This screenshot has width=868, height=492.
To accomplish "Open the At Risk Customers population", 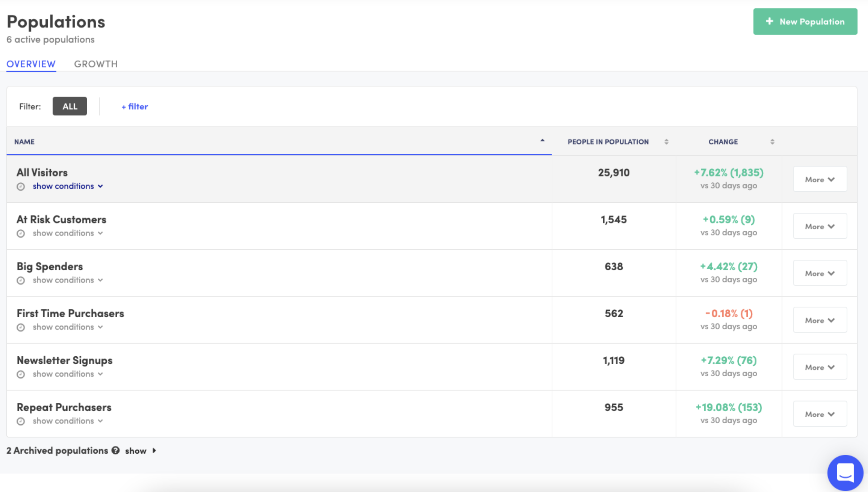I will [62, 220].
